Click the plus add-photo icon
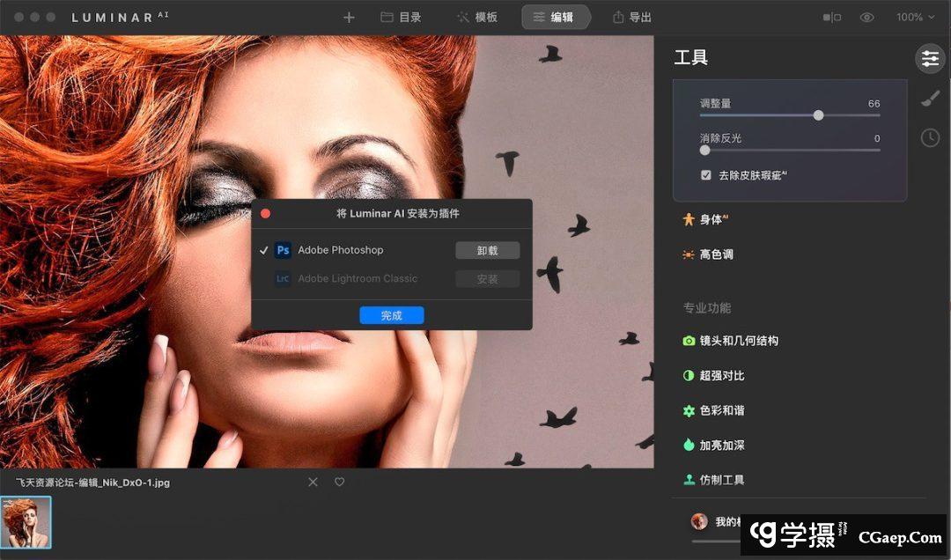Viewport: 951px width, 560px height. (349, 18)
